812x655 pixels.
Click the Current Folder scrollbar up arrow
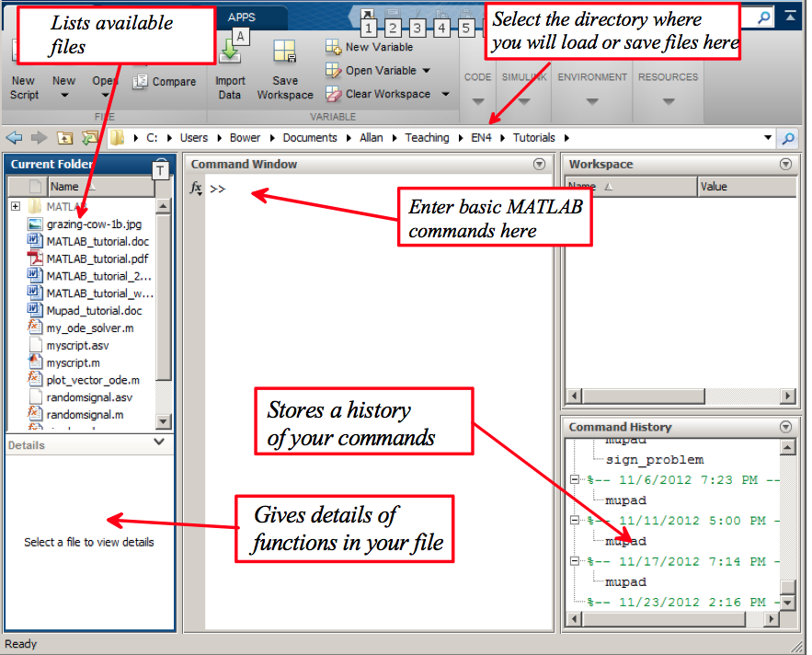pos(163,206)
